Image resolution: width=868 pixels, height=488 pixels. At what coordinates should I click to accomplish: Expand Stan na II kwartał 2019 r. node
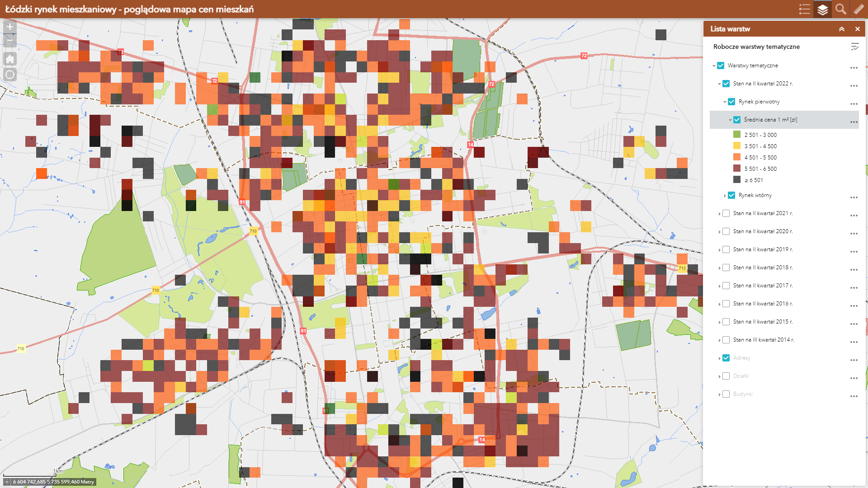click(x=719, y=250)
